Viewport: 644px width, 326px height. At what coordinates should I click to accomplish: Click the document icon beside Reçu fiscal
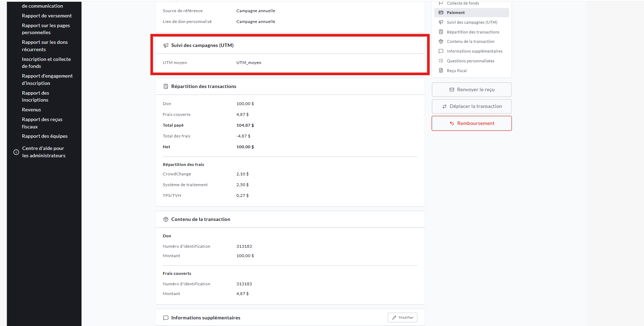point(441,71)
